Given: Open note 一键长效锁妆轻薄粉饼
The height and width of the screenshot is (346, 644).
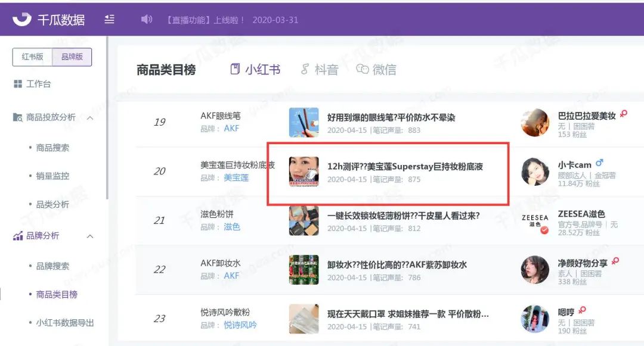Looking at the screenshot, I should [x=403, y=216].
